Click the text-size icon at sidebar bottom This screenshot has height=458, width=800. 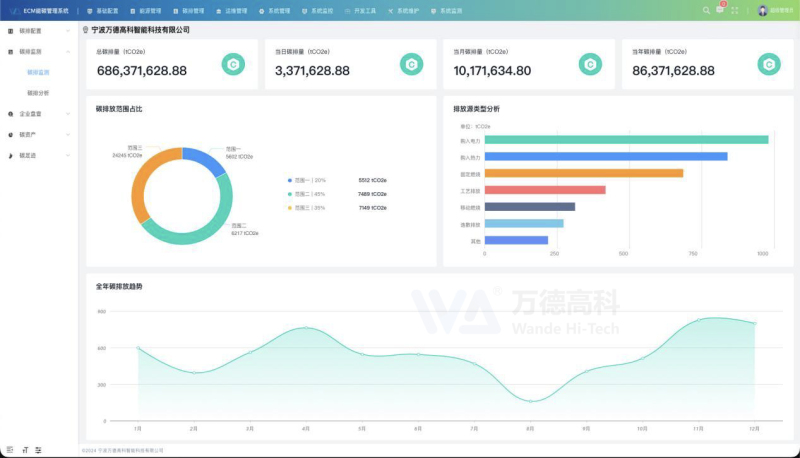click(x=25, y=450)
